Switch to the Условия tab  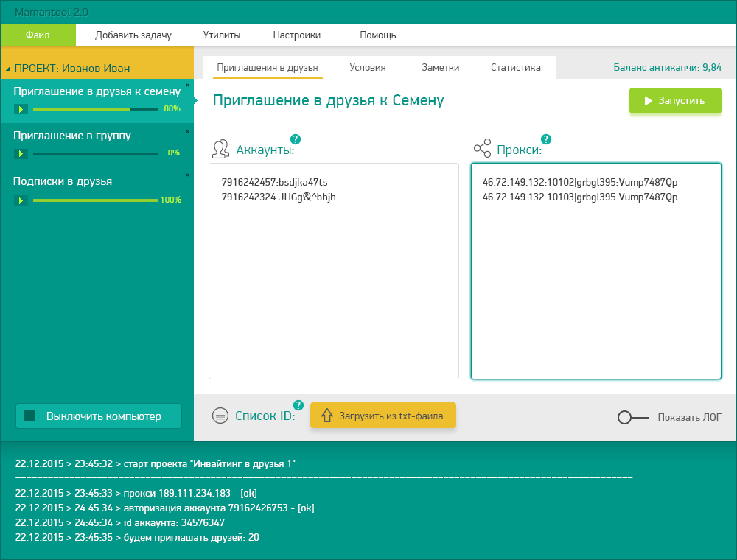point(368,68)
